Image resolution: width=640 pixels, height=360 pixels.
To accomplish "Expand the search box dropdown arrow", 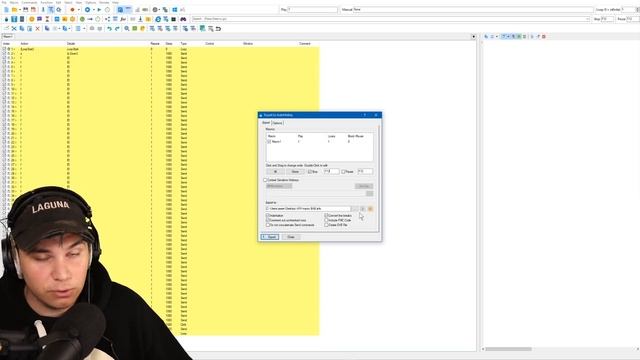I will pos(588,19).
